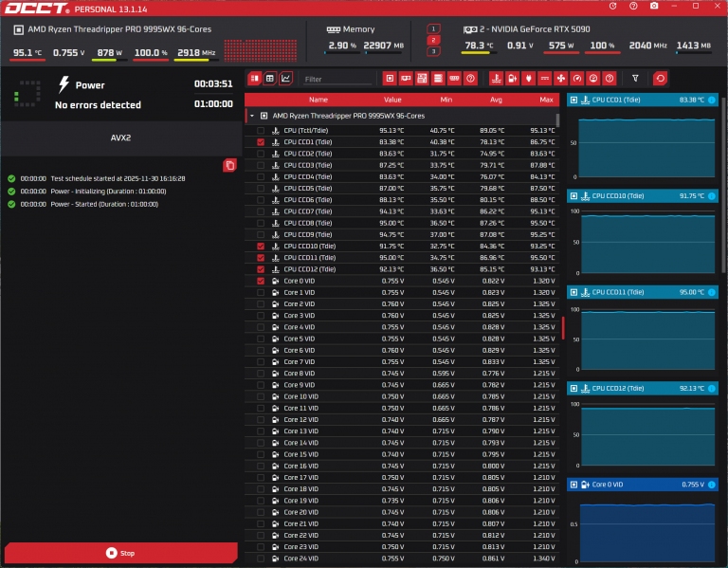This screenshot has width=728, height=568.
Task: Click the AVX2 instruction set bar
Action: coord(119,137)
